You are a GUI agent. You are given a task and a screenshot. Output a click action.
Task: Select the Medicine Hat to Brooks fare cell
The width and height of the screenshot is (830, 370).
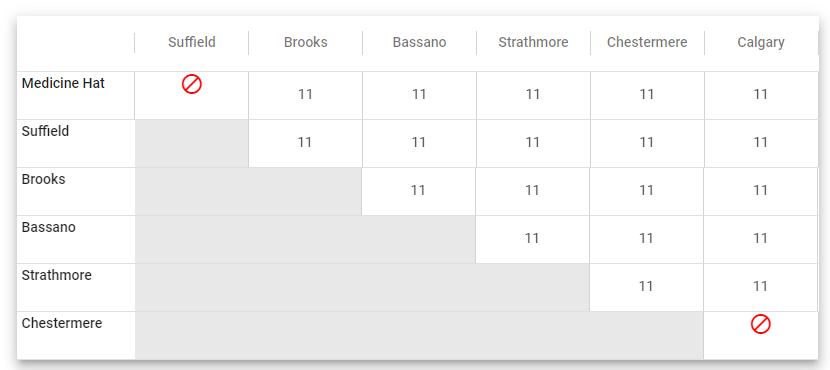pos(305,95)
